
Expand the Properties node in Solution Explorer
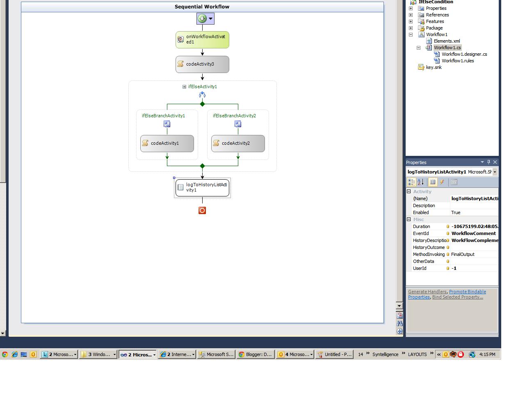point(411,8)
